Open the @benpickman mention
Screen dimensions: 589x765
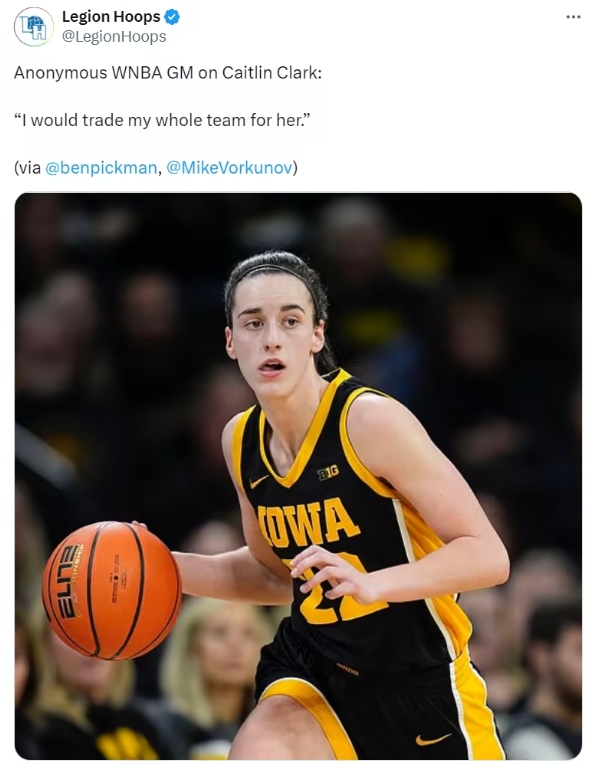click(101, 168)
